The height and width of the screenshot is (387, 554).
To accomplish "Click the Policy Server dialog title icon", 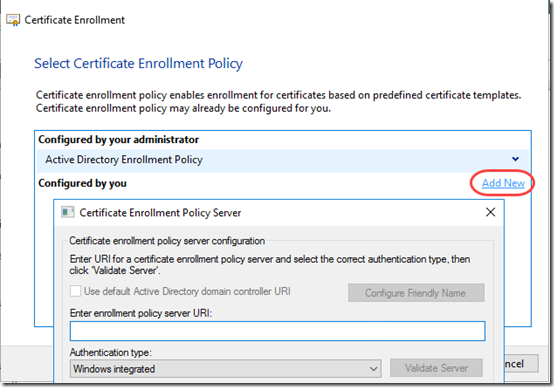I will pos(67,212).
